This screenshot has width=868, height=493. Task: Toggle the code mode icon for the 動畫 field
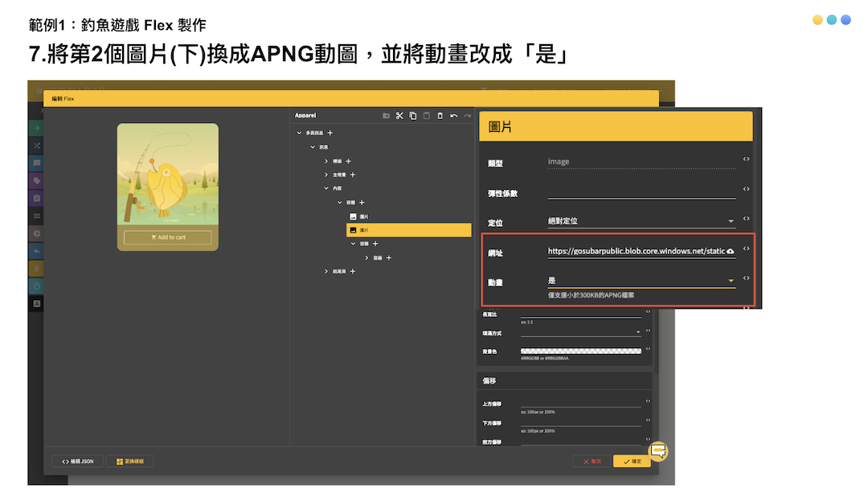746,278
